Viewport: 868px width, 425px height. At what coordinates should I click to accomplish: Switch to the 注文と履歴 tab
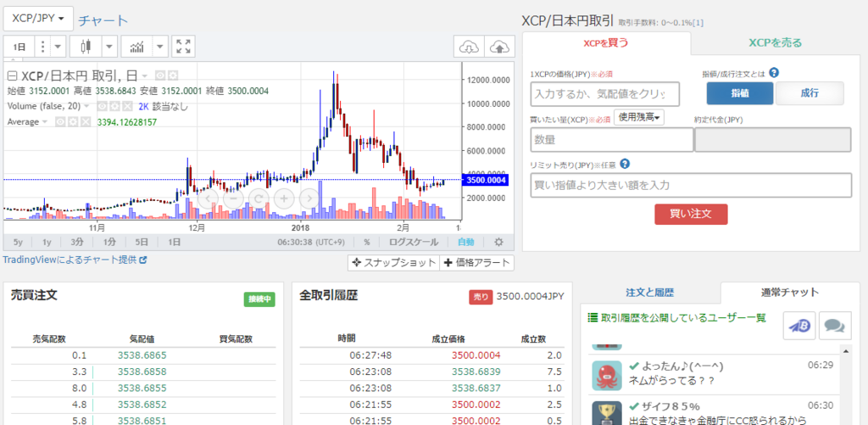coord(650,293)
